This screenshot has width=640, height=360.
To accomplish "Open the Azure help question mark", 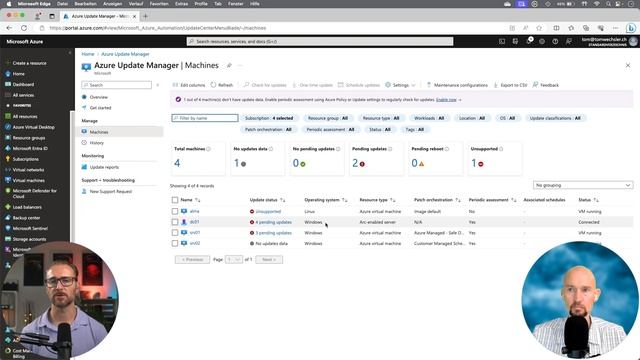I will tap(555, 41).
